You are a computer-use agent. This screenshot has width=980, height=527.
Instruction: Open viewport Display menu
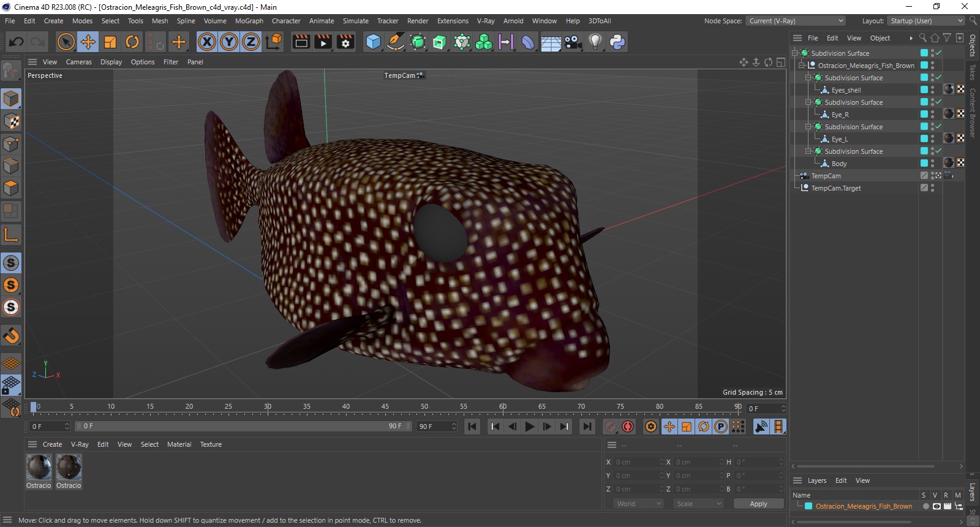(x=111, y=62)
